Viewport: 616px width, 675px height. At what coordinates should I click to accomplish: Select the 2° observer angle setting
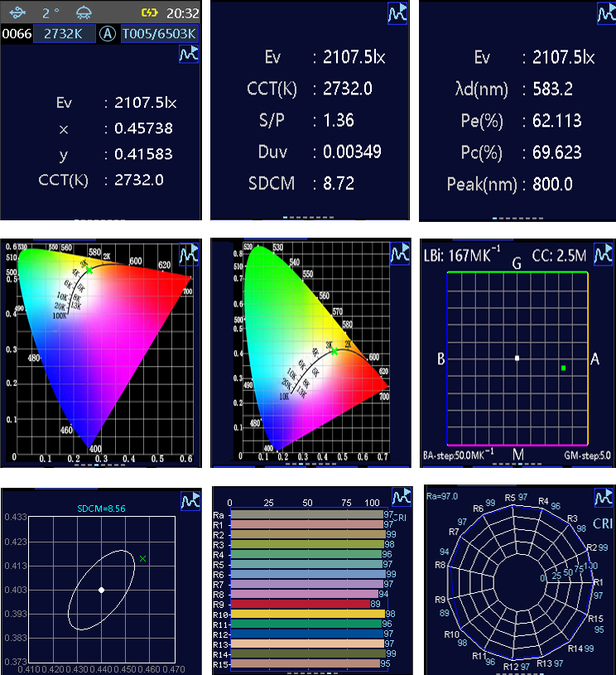coord(51,12)
